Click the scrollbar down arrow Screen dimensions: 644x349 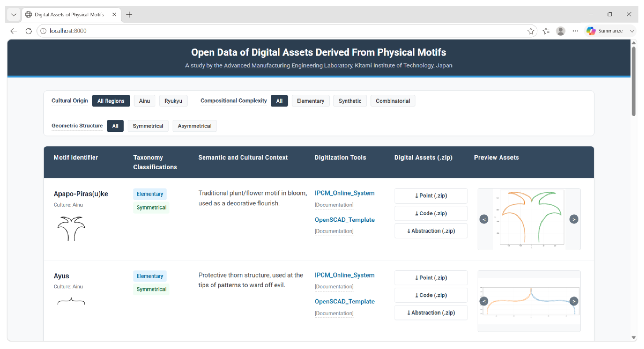click(633, 338)
